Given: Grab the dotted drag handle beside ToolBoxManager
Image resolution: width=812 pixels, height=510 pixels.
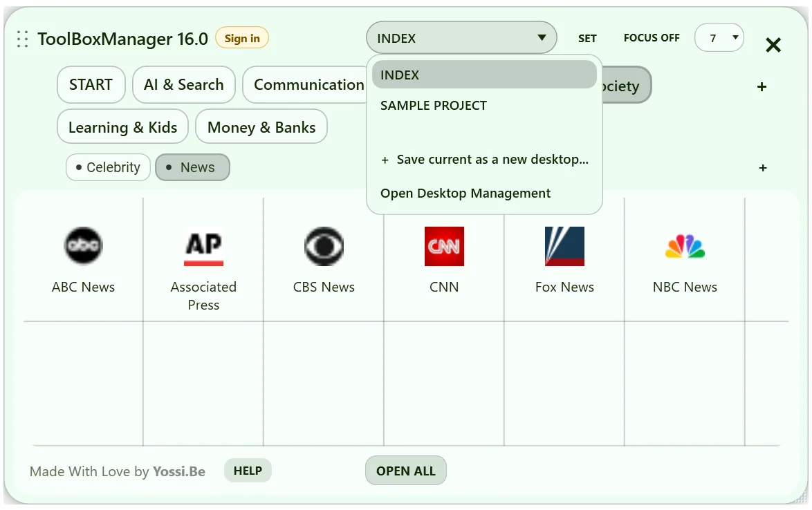Looking at the screenshot, I should coord(22,39).
